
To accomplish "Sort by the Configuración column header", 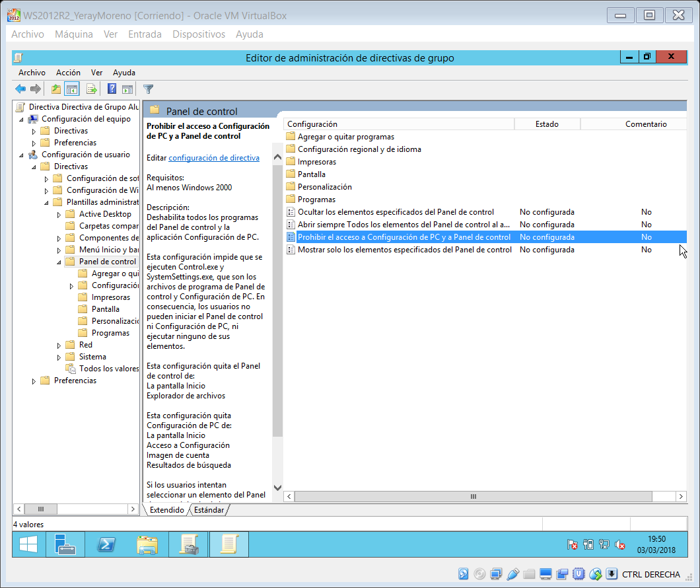I will tap(399, 124).
